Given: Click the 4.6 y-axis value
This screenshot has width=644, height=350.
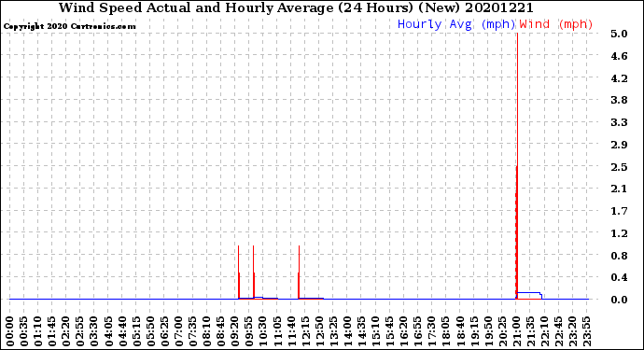Looking at the screenshot, I should point(619,56).
